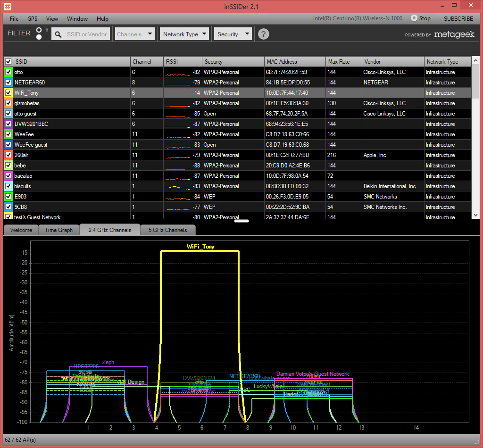483x448 pixels.
Task: Click the inSSIDer orange app icon
Action: [x=8, y=6]
